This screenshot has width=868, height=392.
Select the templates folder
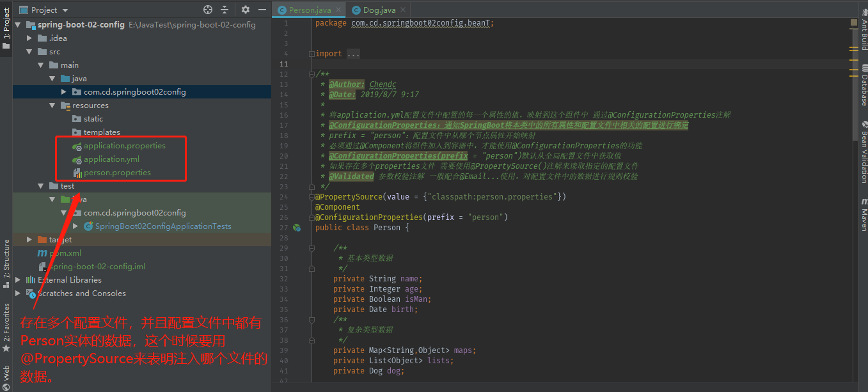[102, 132]
